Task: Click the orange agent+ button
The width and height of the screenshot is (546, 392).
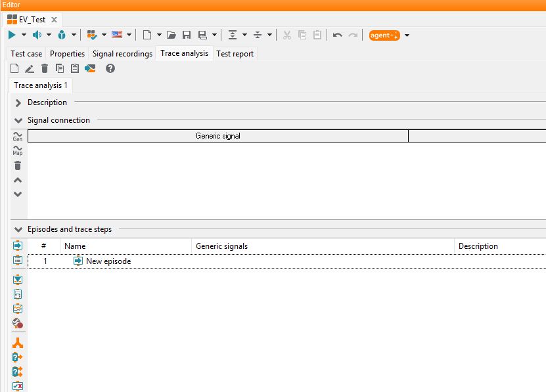Action: 384,35
